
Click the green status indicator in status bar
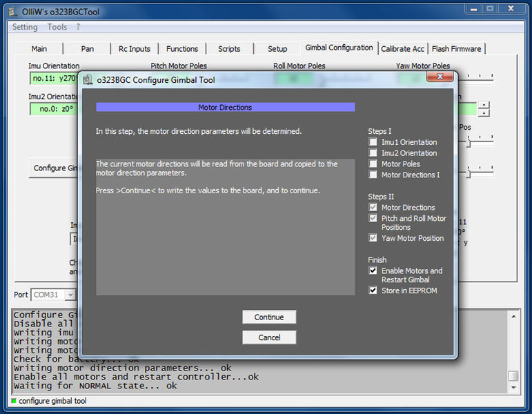[13, 401]
